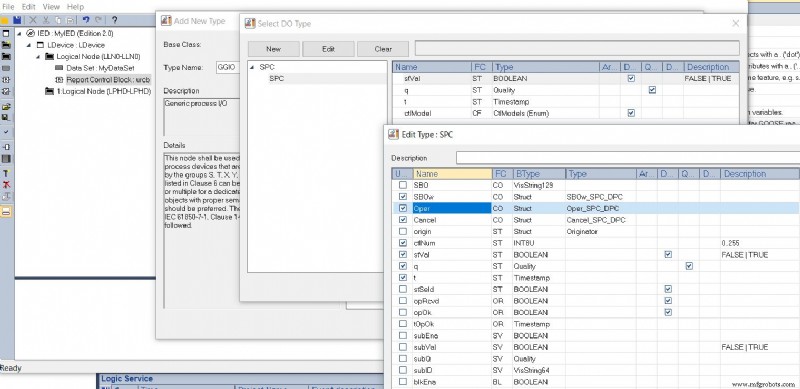Click the IED tree node icon
The image size is (800, 389).
tap(31, 33)
